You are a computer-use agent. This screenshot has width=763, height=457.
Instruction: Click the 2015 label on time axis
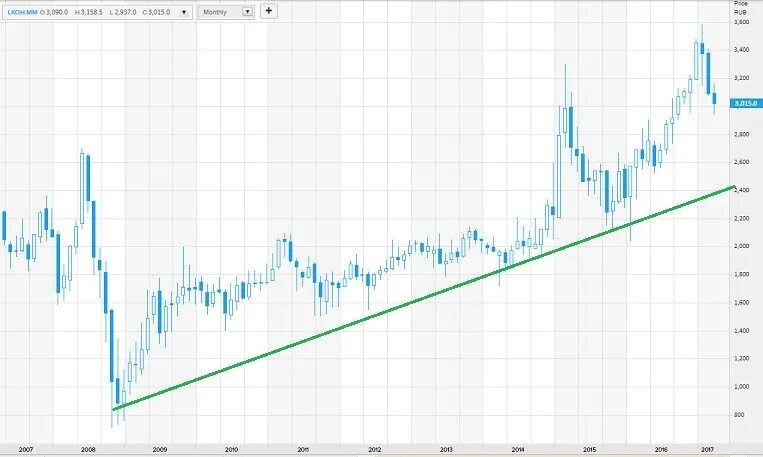click(x=589, y=450)
